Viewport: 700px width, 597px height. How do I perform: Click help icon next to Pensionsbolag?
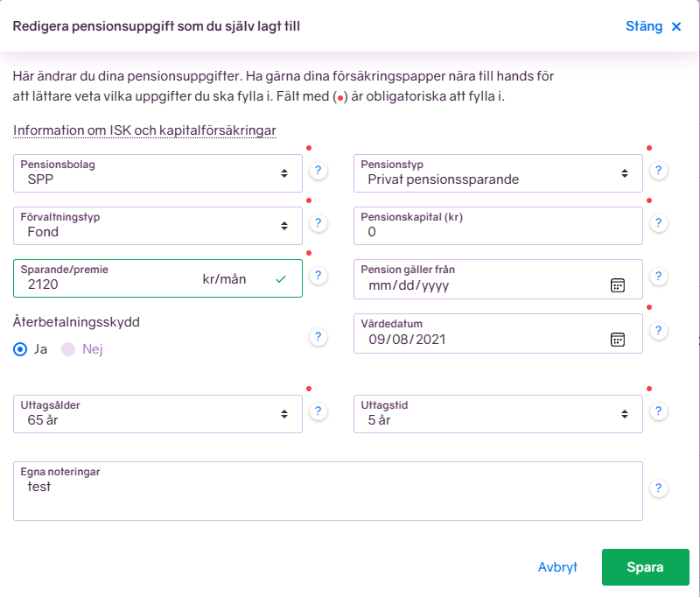(x=318, y=171)
